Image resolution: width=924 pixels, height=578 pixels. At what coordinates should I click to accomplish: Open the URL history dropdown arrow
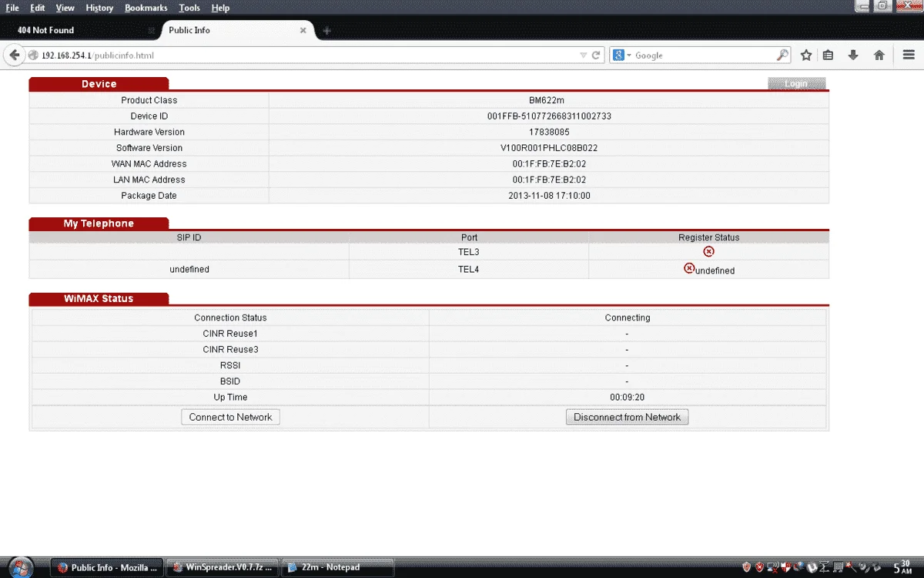pos(583,55)
